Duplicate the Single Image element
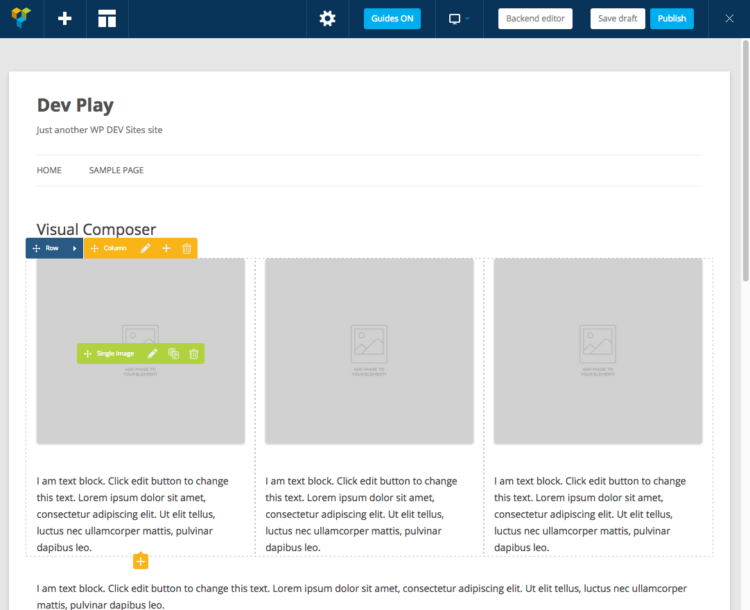Image resolution: width=750 pixels, height=610 pixels. click(x=173, y=353)
